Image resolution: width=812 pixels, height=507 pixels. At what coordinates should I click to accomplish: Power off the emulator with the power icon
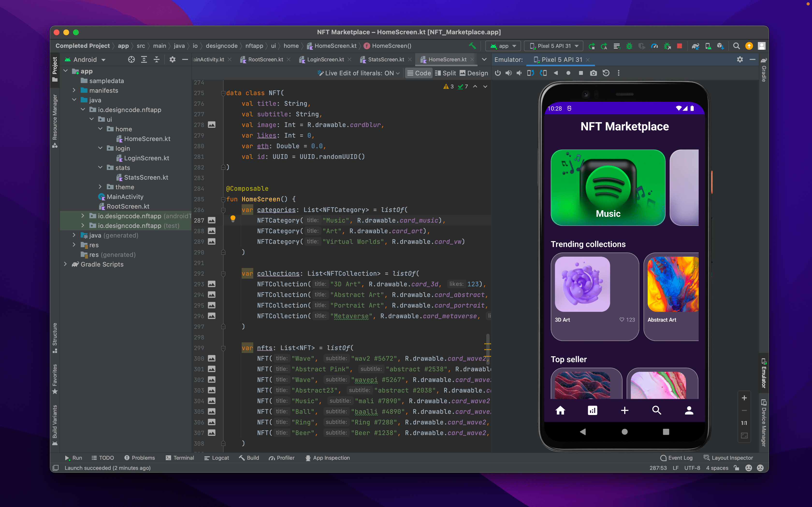pos(498,73)
